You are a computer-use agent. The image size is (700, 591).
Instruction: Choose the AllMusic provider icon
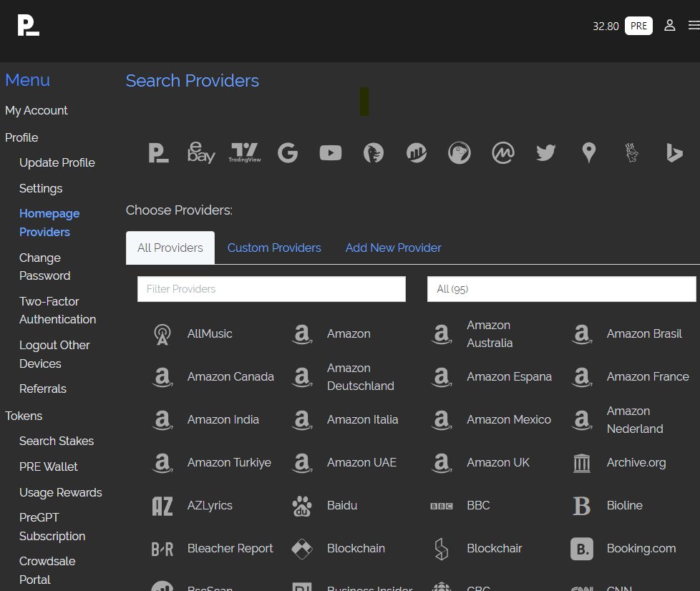tap(162, 334)
